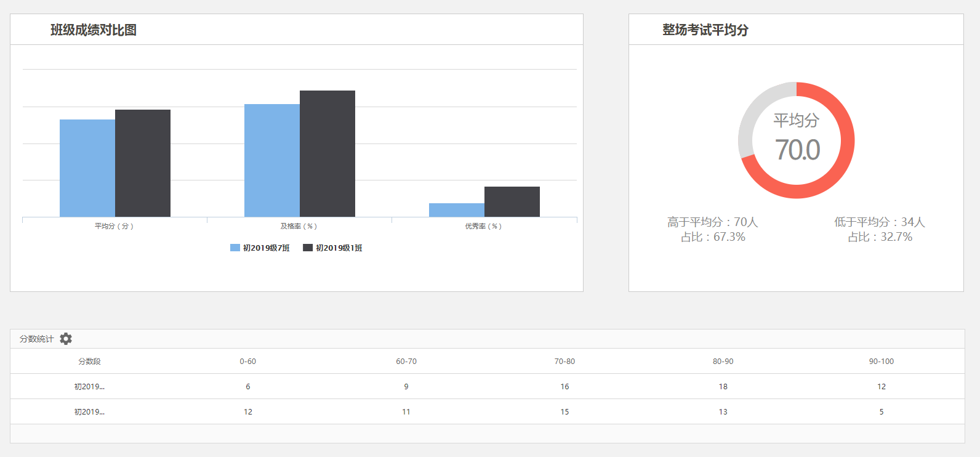Select the 90-100 column header
This screenshot has height=457, width=980.
pyautogui.click(x=881, y=362)
